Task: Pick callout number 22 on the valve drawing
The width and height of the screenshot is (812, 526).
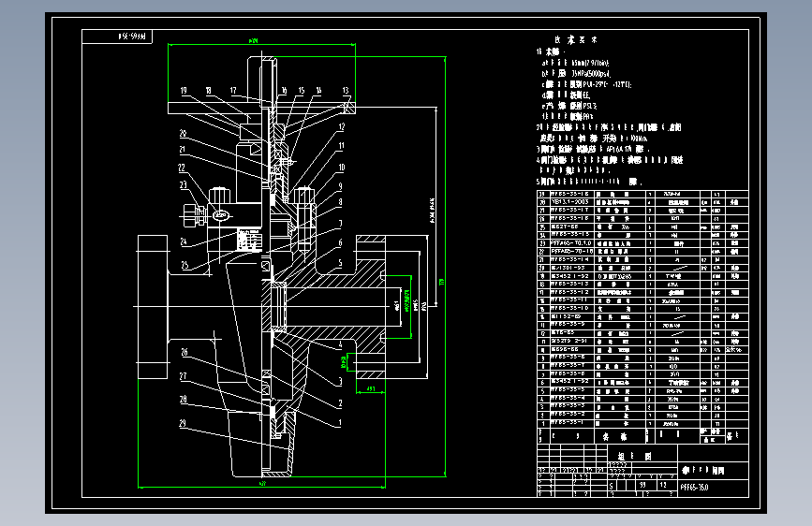Action: pyautogui.click(x=182, y=168)
